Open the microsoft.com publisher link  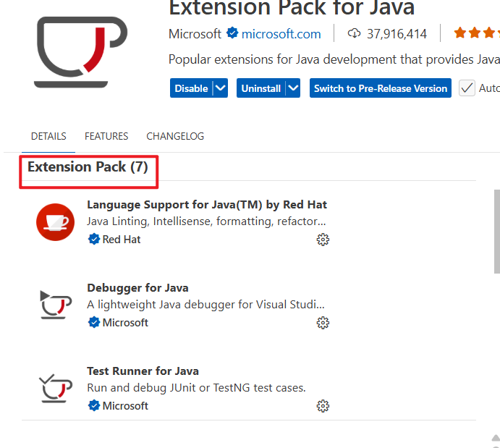[x=281, y=34]
